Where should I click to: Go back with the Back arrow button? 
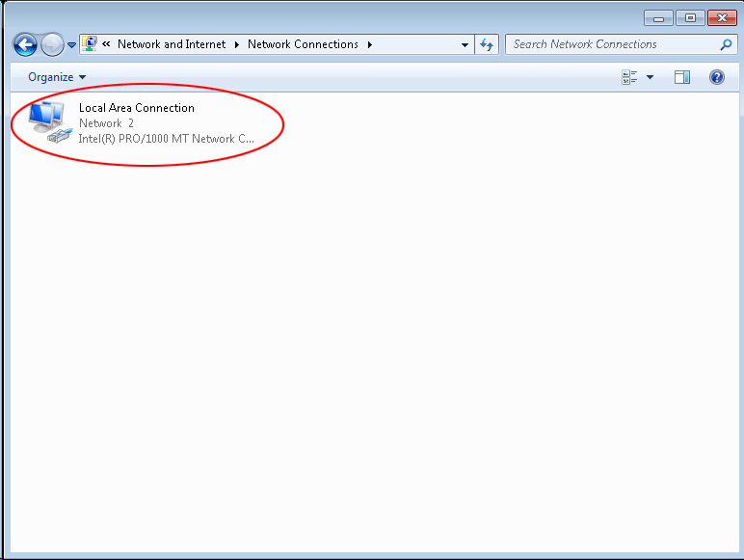click(x=25, y=45)
